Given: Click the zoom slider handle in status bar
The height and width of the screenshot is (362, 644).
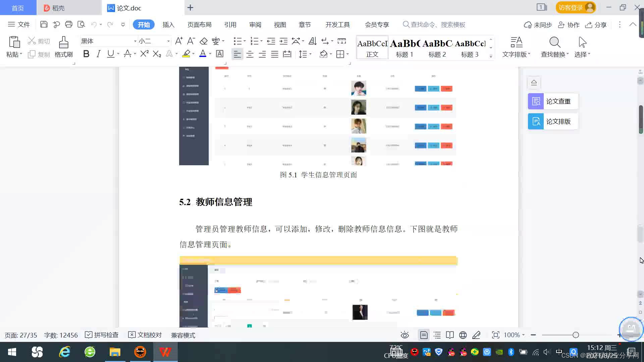Looking at the screenshot, I should click(x=576, y=335).
